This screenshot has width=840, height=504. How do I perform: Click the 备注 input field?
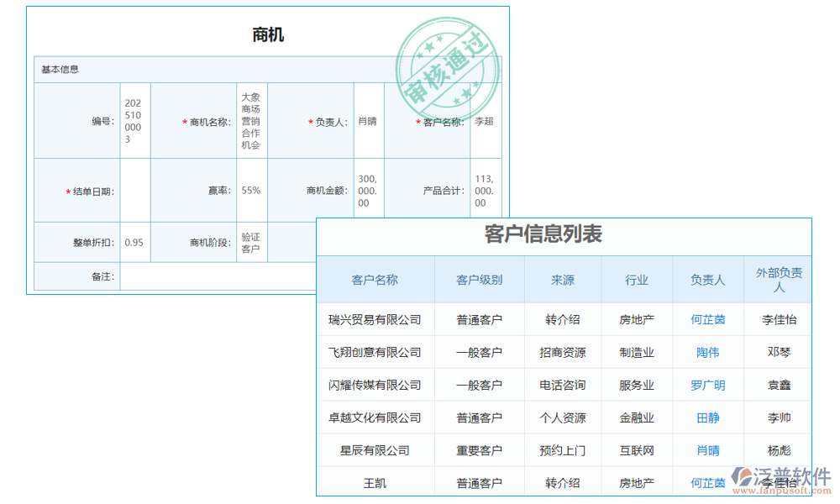coord(210,276)
